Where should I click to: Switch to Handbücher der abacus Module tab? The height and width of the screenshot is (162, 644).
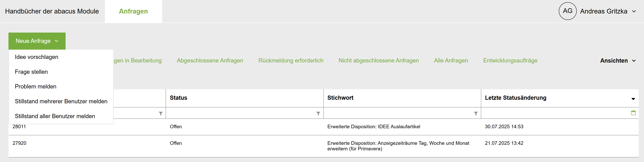(x=52, y=11)
